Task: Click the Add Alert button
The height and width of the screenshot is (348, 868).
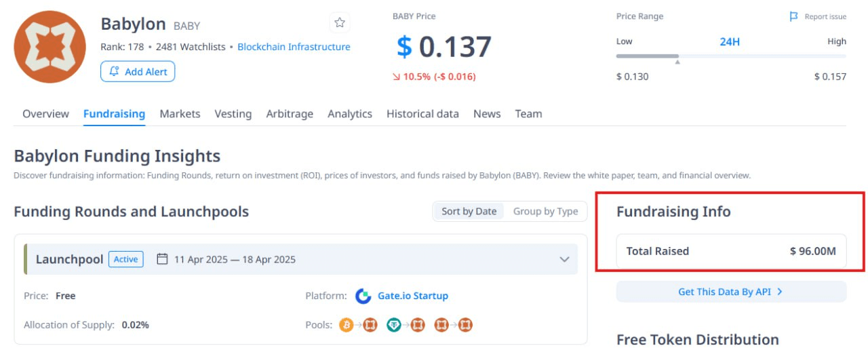Action: coord(138,71)
